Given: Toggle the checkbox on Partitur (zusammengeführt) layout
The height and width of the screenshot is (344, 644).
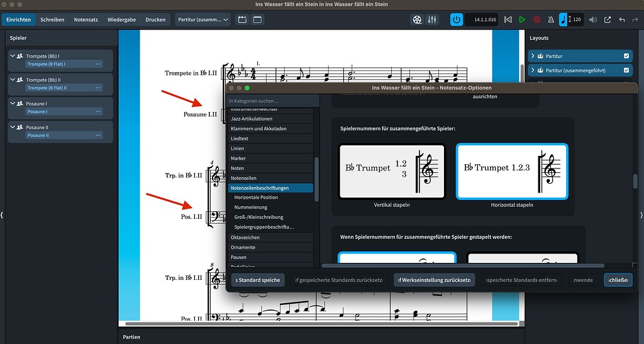Looking at the screenshot, I should tap(626, 70).
